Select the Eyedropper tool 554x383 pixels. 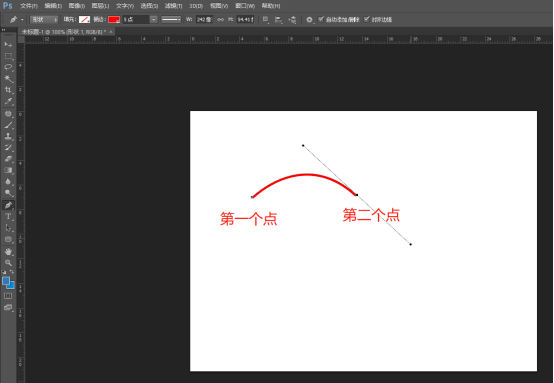[x=8, y=101]
